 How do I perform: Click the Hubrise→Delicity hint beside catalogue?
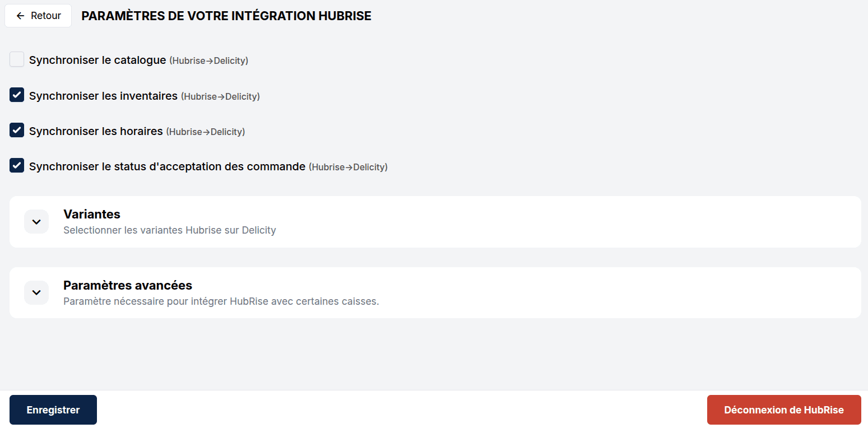(x=208, y=61)
